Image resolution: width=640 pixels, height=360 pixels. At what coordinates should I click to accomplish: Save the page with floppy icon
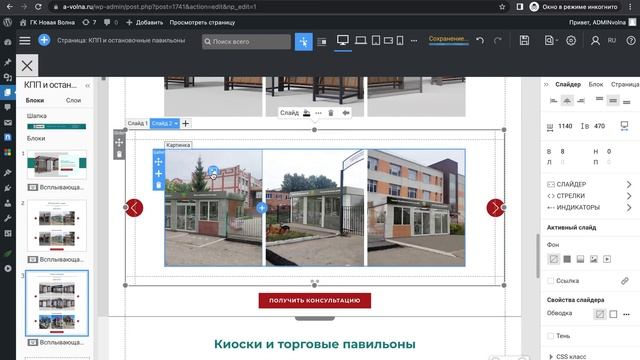tap(524, 40)
